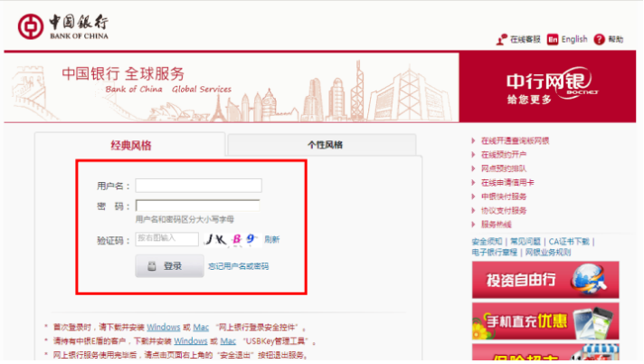Refresh the CAPTCHA via 刷新 link
Image resolution: width=644 pixels, height=364 pixels.
271,239
